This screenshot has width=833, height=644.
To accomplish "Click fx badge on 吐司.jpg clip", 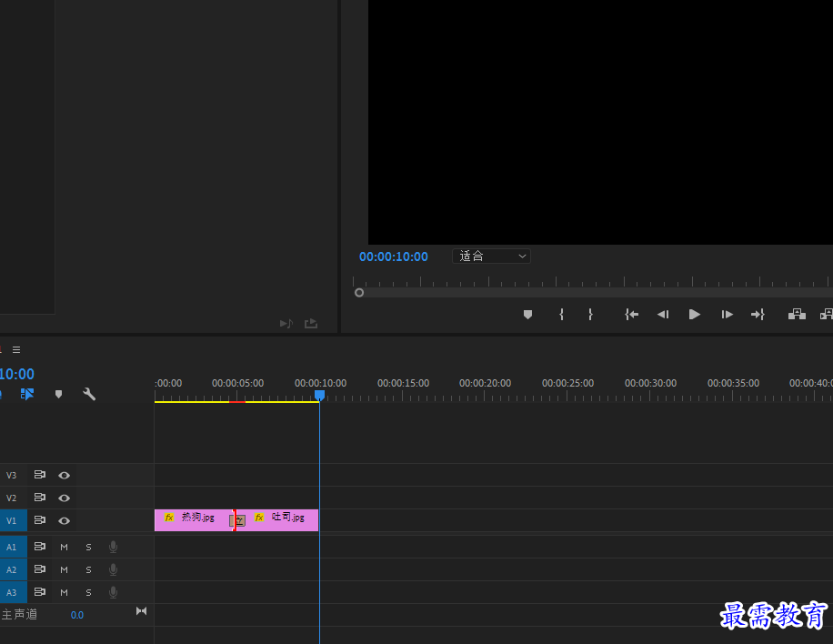I will click(x=259, y=517).
